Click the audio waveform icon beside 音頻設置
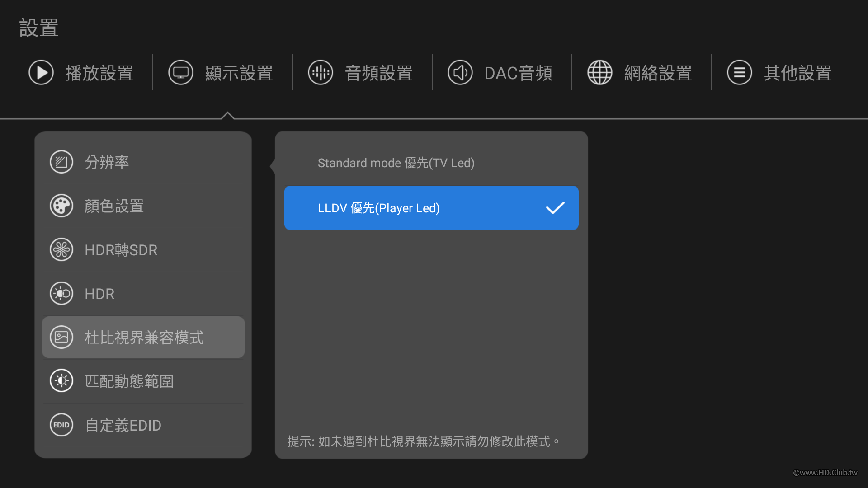Image resolution: width=868 pixels, height=488 pixels. [x=321, y=73]
